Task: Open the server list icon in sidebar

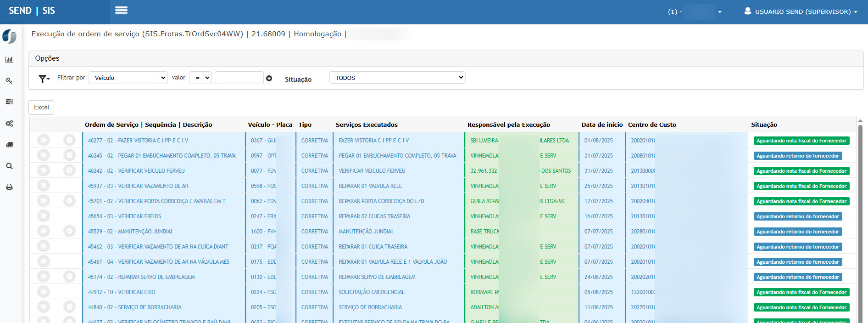Action: 9,102
